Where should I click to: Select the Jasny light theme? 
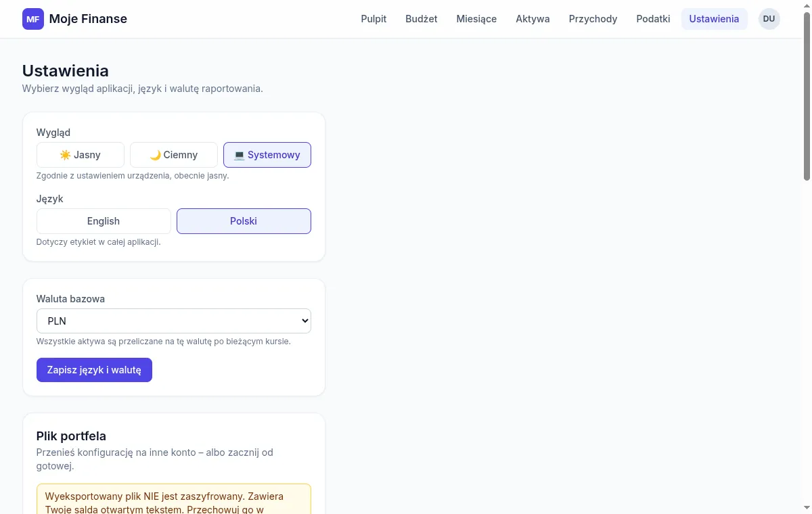click(x=81, y=155)
